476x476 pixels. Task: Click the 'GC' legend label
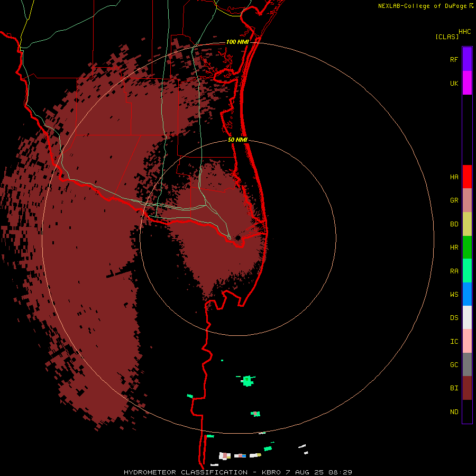(x=454, y=364)
